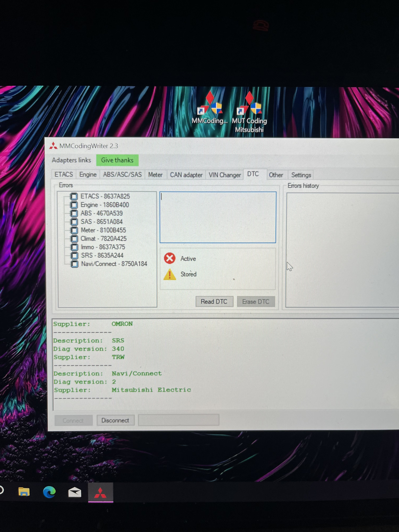Click the Erase DTC button
The height and width of the screenshot is (532, 399).
coord(256,302)
